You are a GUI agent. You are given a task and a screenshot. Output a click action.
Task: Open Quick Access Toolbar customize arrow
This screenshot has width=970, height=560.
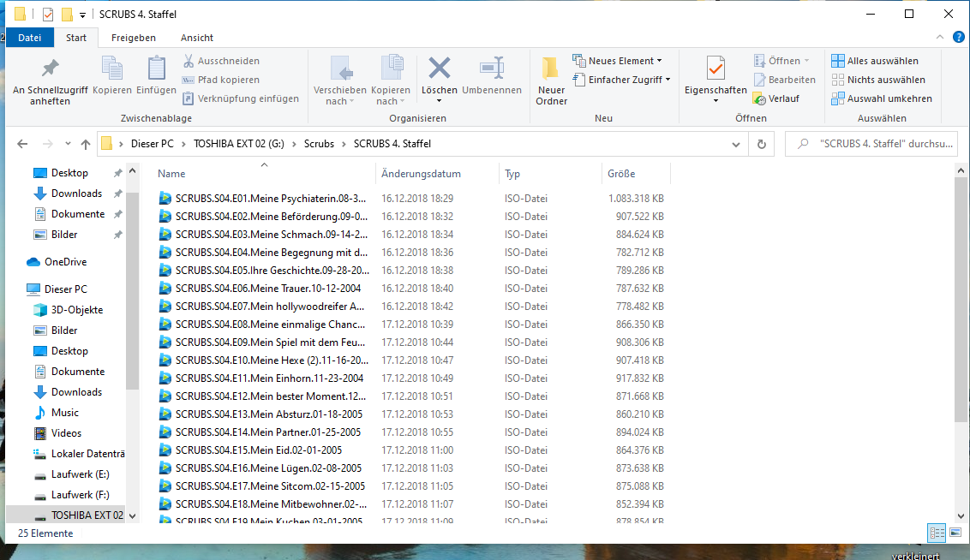pyautogui.click(x=82, y=15)
